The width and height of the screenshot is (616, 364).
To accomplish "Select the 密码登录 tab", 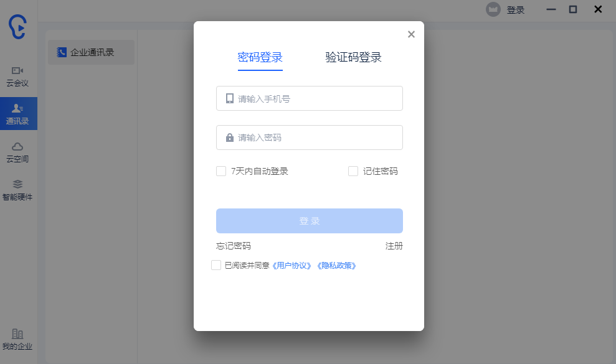I will [260, 57].
